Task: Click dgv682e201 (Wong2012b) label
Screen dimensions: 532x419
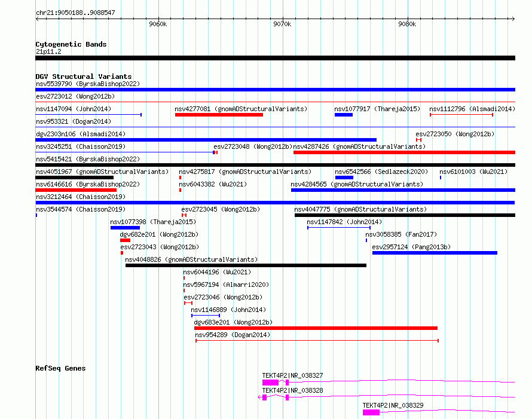Action: pyautogui.click(x=159, y=234)
